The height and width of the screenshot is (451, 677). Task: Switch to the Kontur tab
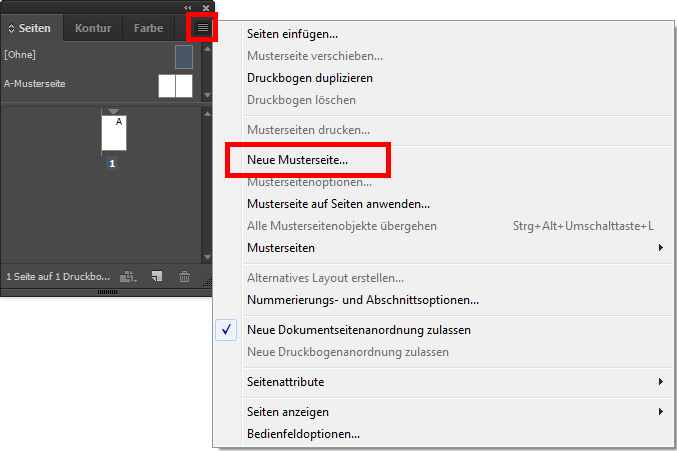tap(93, 28)
